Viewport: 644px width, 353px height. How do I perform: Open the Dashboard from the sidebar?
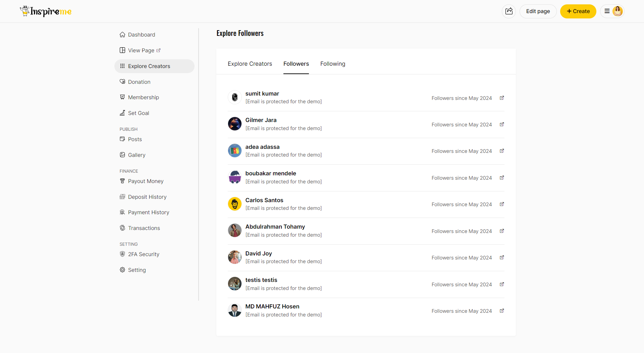(x=122, y=35)
